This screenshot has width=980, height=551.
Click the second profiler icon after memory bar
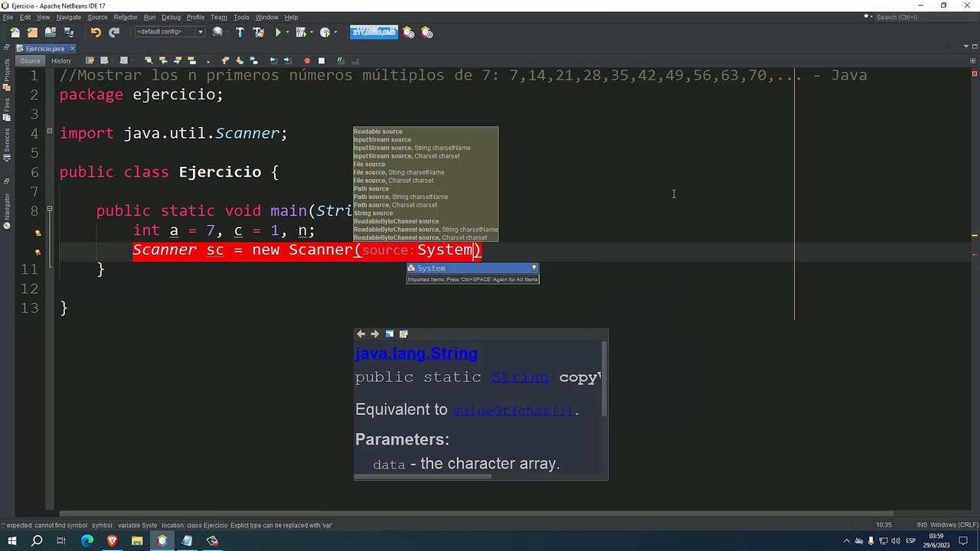coord(426,32)
